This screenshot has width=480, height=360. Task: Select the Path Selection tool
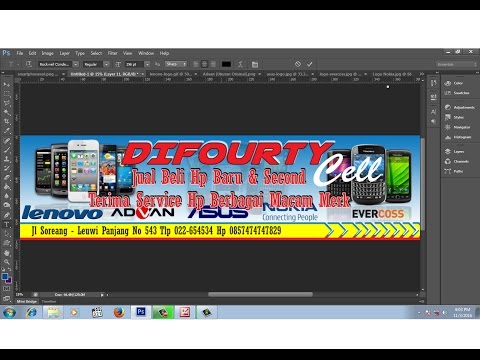(x=7, y=234)
